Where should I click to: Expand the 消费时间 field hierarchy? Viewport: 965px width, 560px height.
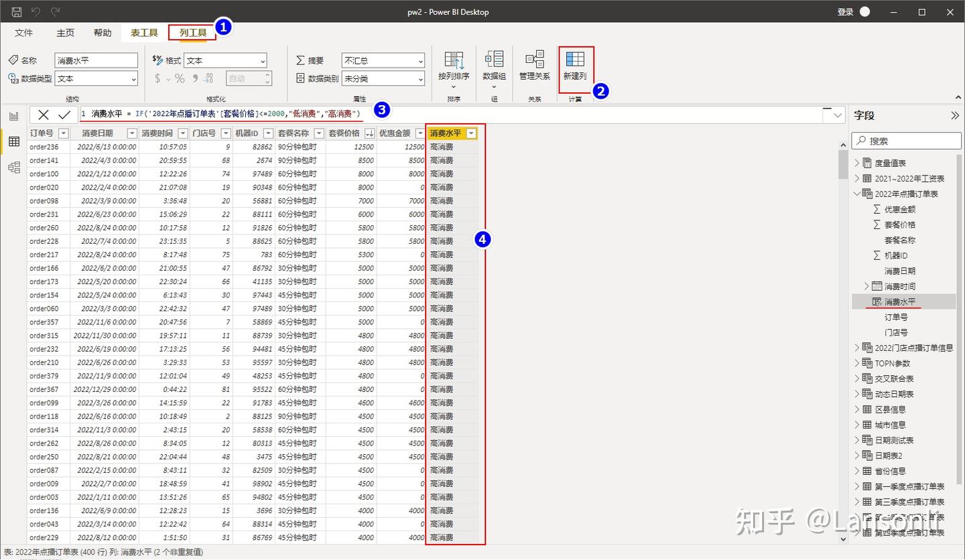point(866,286)
